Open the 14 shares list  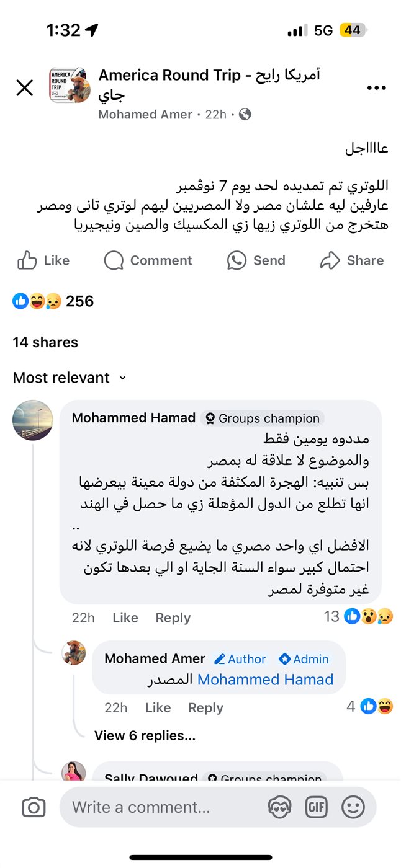click(45, 342)
